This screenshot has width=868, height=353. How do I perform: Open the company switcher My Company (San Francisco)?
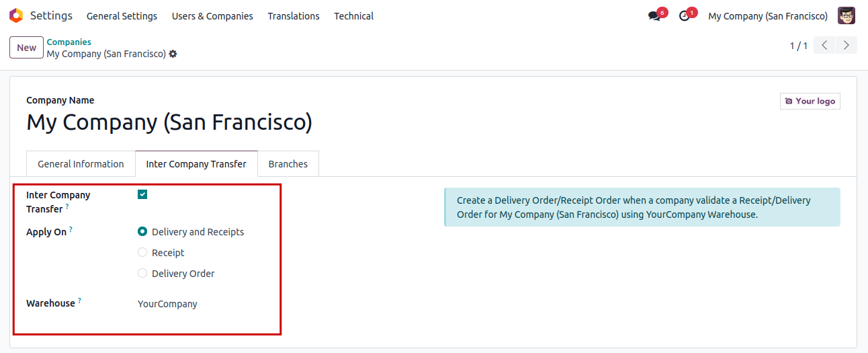768,16
